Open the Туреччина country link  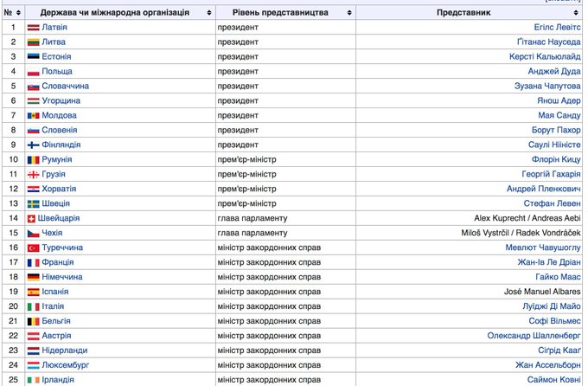[62, 248]
